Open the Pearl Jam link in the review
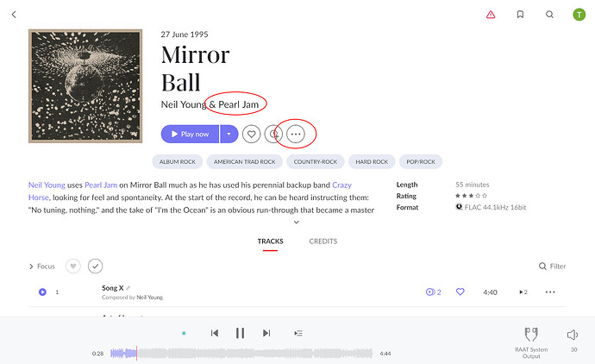Viewport: 595px width, 364px height. click(x=101, y=185)
